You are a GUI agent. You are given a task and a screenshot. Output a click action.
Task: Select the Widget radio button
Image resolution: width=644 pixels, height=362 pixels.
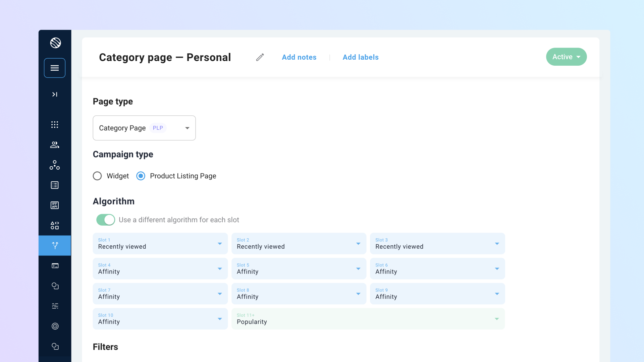[x=97, y=176]
